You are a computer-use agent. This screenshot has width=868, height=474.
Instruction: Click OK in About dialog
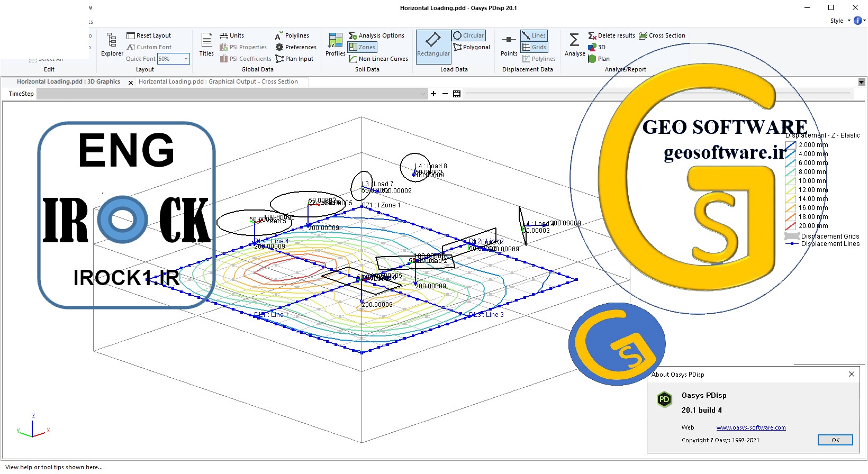pyautogui.click(x=835, y=440)
